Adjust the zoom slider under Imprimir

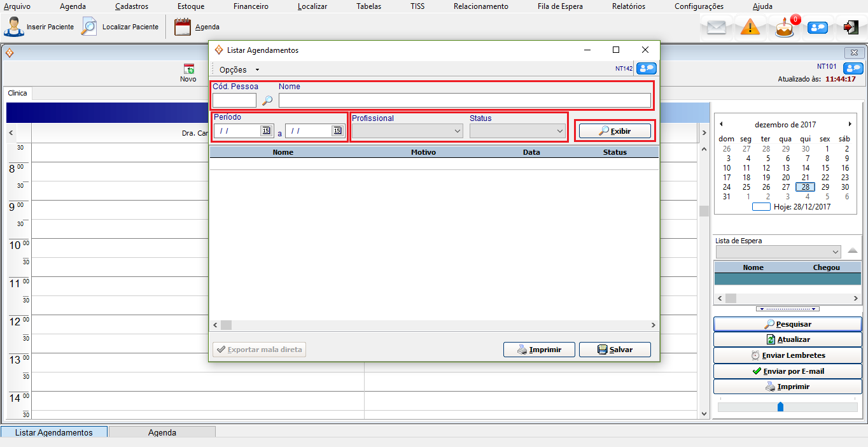(780, 407)
